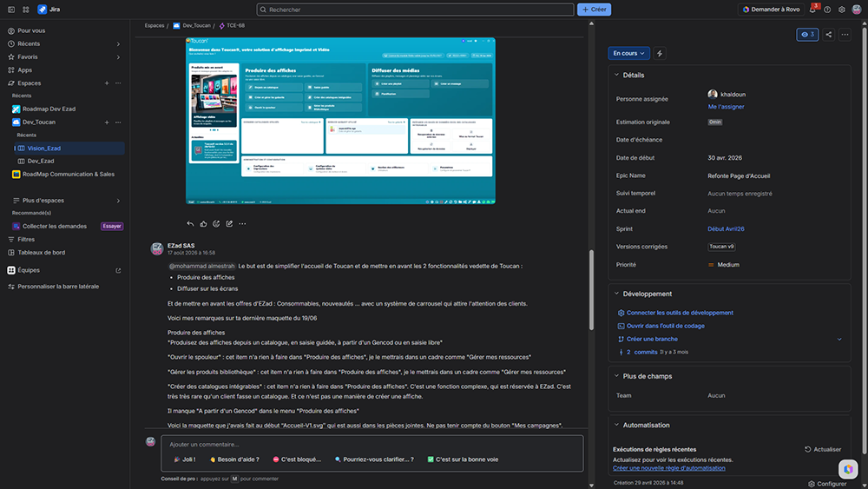This screenshot has height=489, width=868.
Task: Expand the Récents submenu chevron
Action: (x=118, y=43)
